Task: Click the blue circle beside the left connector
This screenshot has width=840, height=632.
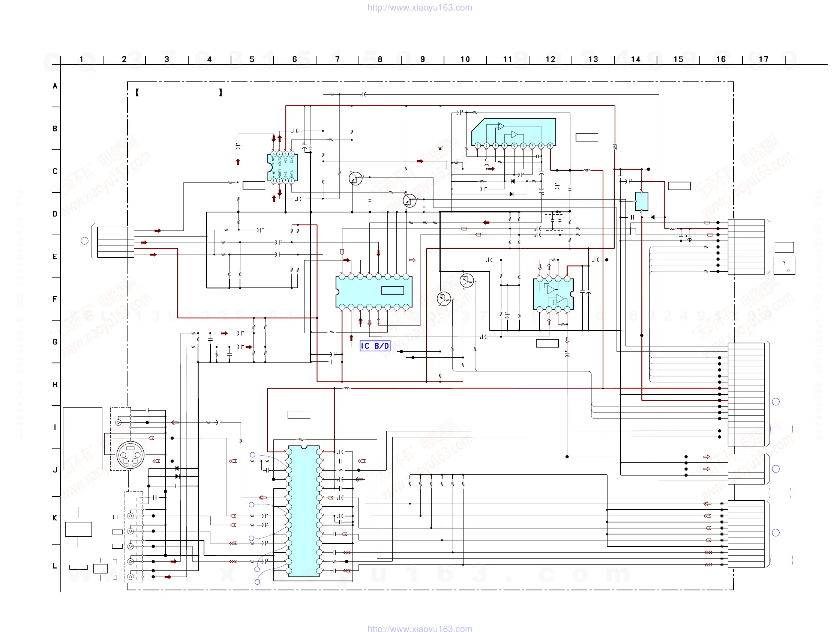Action: pyautogui.click(x=85, y=241)
